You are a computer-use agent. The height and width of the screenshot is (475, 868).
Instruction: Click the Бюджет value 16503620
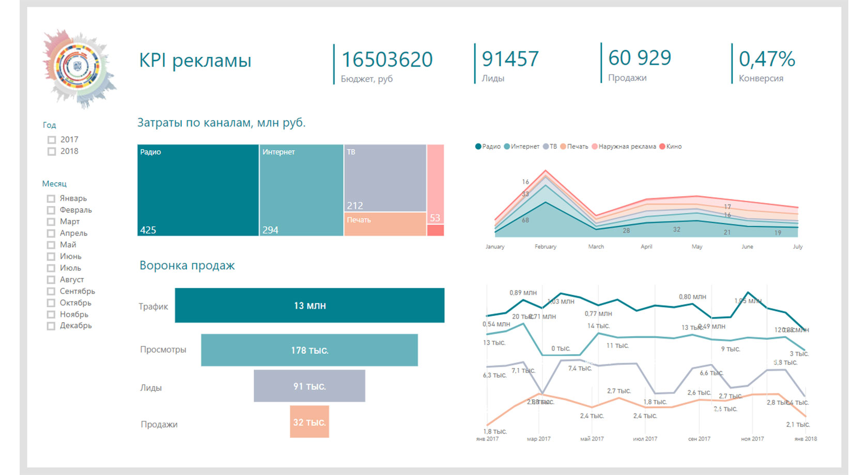click(x=387, y=59)
